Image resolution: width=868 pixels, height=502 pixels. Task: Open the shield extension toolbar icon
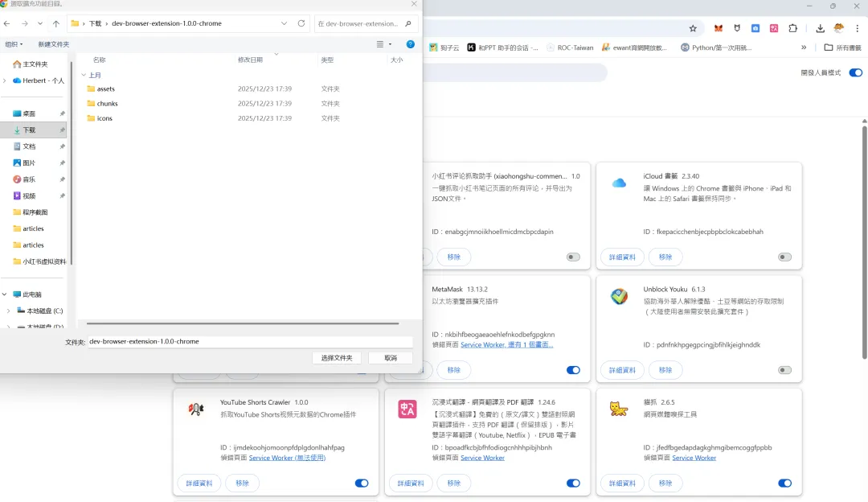click(x=737, y=28)
